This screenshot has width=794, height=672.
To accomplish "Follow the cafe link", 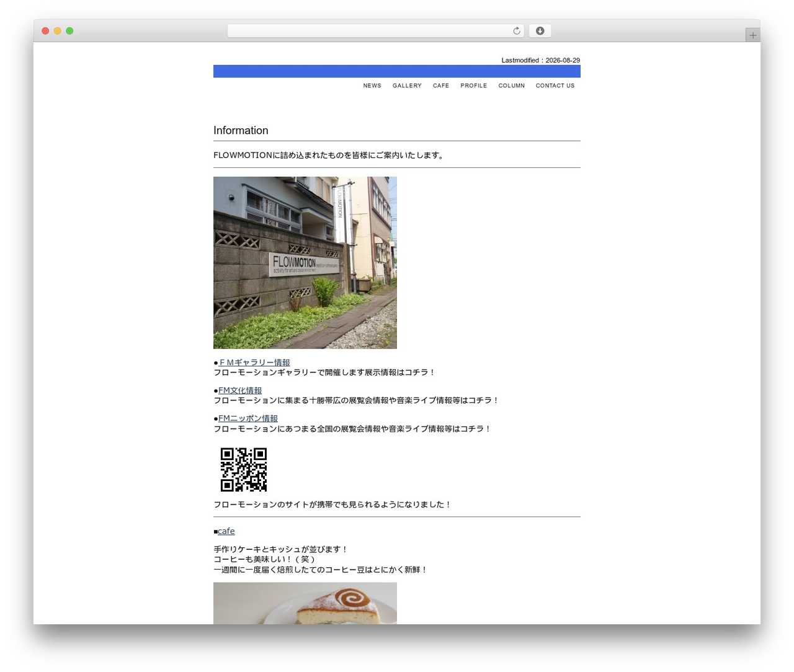I will click(x=226, y=531).
